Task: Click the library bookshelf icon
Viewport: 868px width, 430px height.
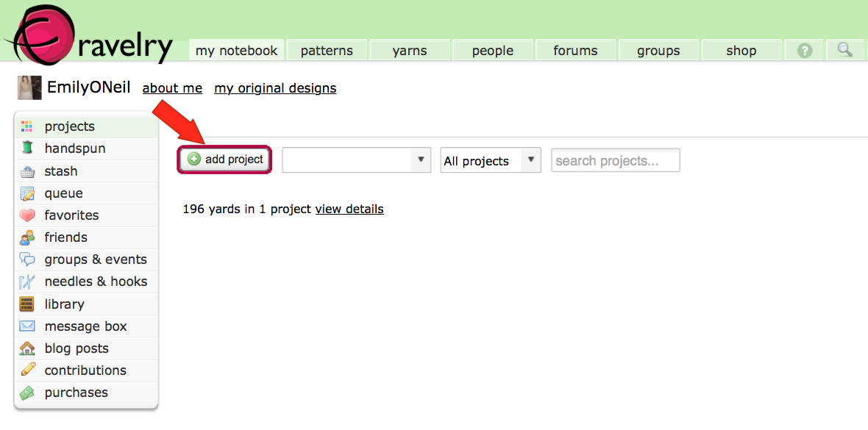Action: click(x=27, y=304)
